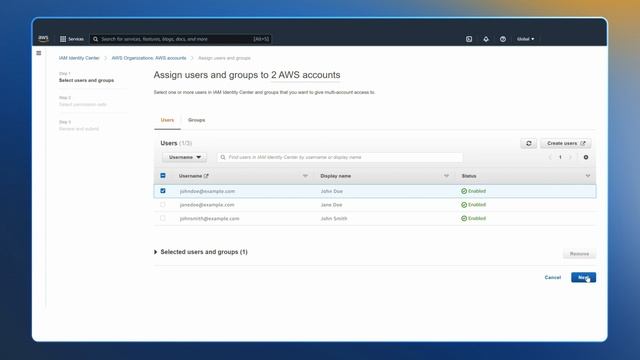Check the janedoe@example.com checkbox

click(x=163, y=204)
